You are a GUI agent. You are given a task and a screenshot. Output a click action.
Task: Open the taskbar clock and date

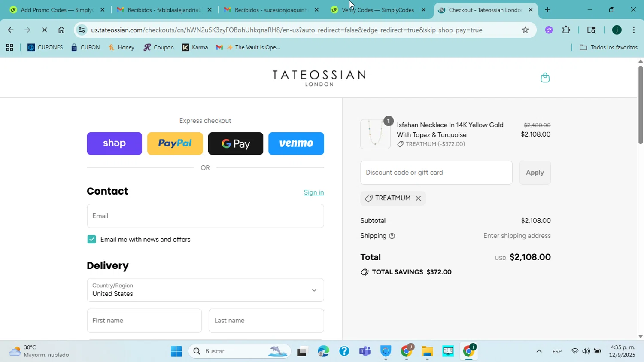click(x=623, y=351)
